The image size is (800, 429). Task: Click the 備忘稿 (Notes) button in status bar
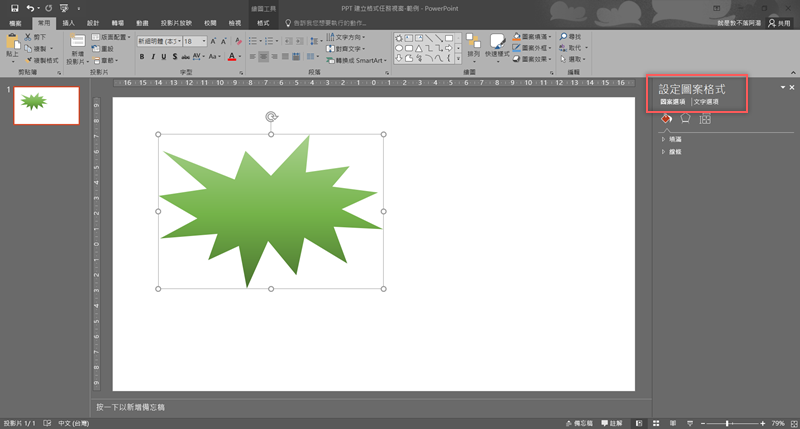(x=580, y=423)
